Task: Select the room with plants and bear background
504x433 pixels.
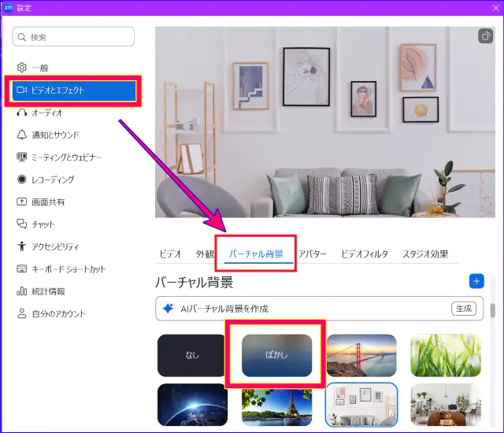Action: (x=446, y=405)
